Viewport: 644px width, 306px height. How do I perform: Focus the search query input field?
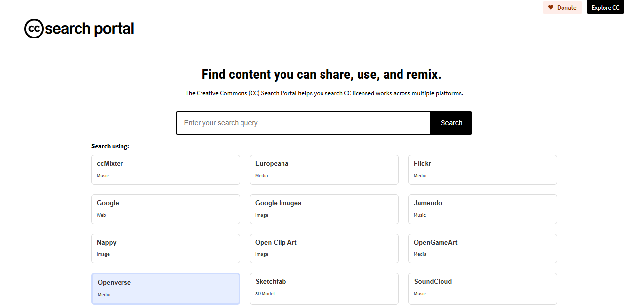[x=303, y=123]
